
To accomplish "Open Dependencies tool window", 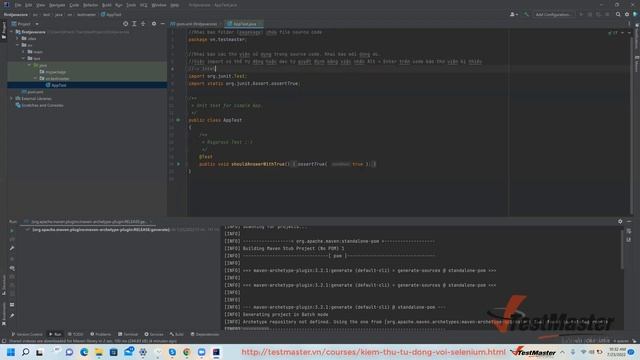I will pos(205,334).
